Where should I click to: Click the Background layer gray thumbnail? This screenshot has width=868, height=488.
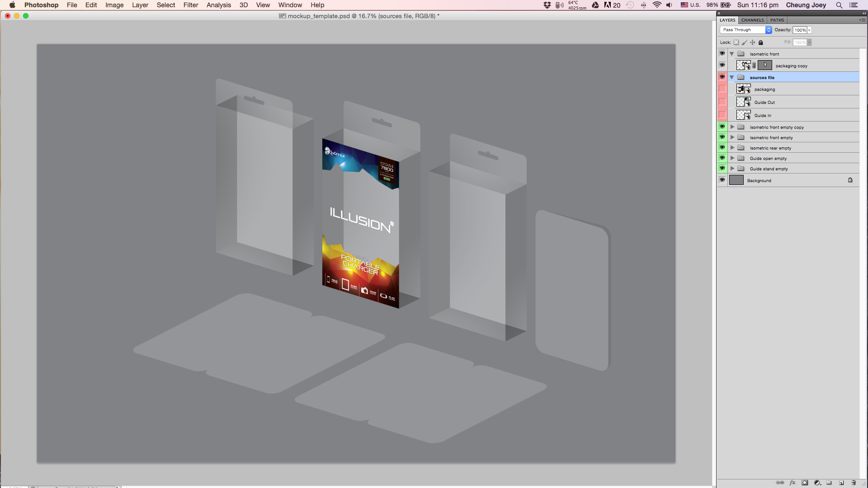(x=736, y=180)
